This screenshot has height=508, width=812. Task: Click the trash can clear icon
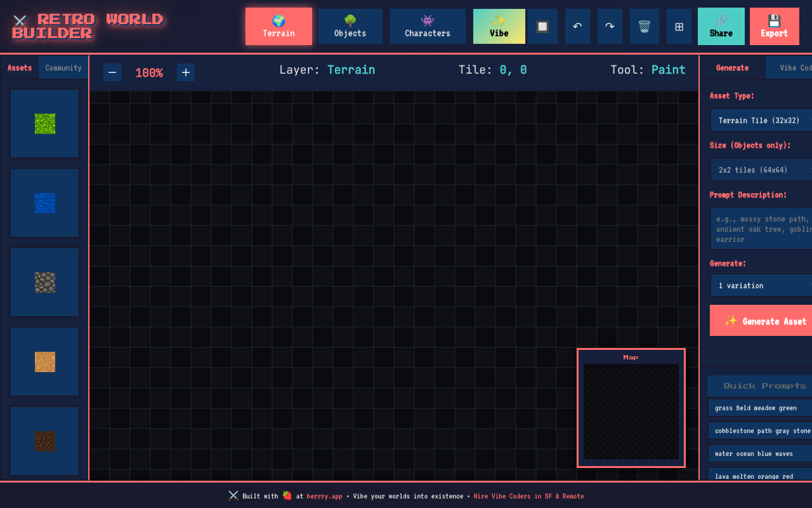(644, 27)
